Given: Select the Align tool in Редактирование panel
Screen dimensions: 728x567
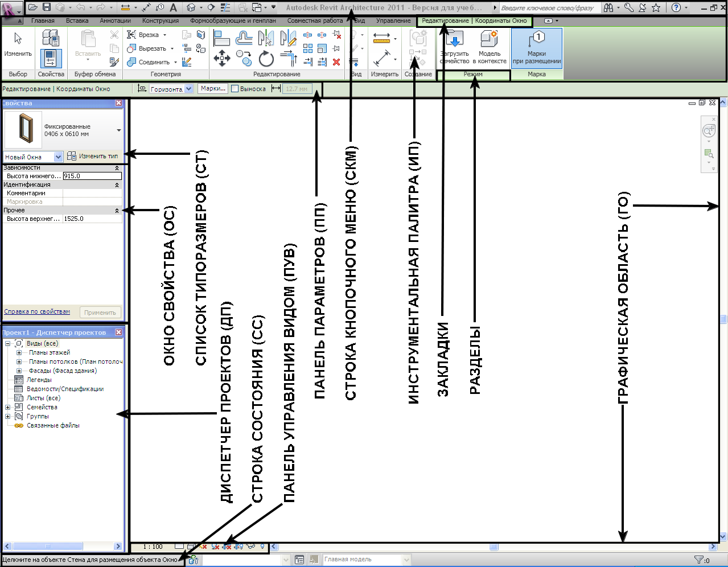Looking at the screenshot, I should pos(221,38).
